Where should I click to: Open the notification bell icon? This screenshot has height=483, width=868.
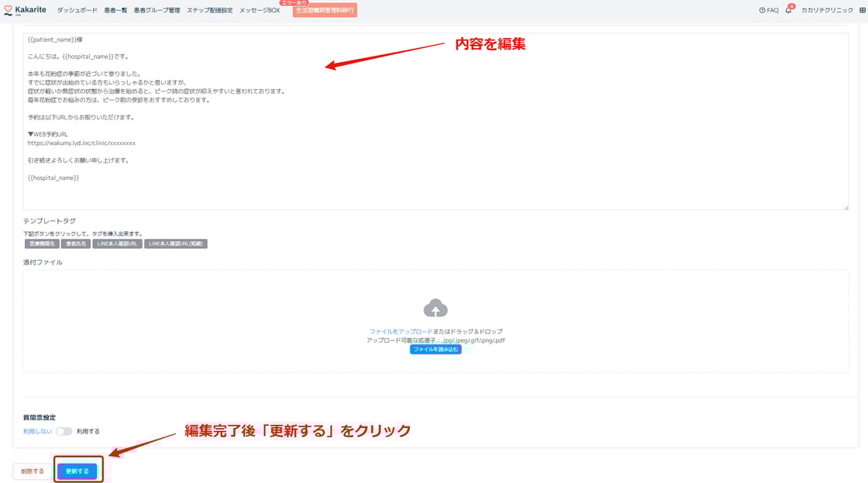pos(789,11)
